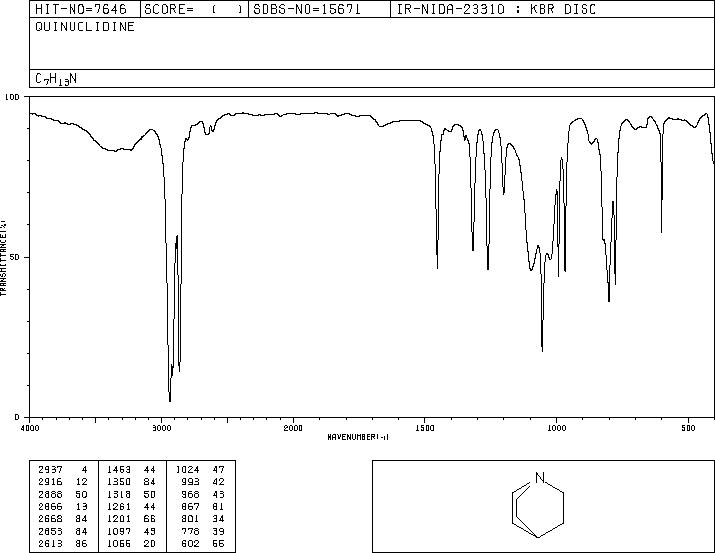The width and height of the screenshot is (715, 553).
Task: Select peak 1463 in the peak table
Action: (x=119, y=469)
